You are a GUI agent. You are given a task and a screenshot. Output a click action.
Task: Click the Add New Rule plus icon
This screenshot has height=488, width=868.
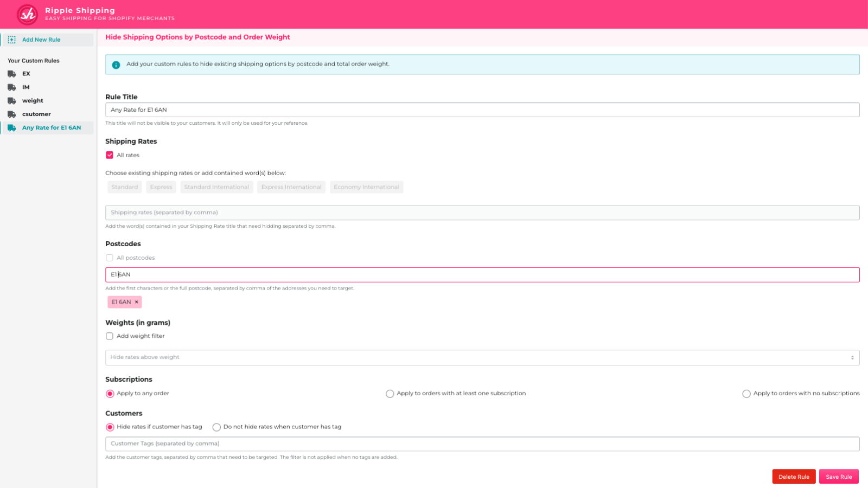point(12,40)
